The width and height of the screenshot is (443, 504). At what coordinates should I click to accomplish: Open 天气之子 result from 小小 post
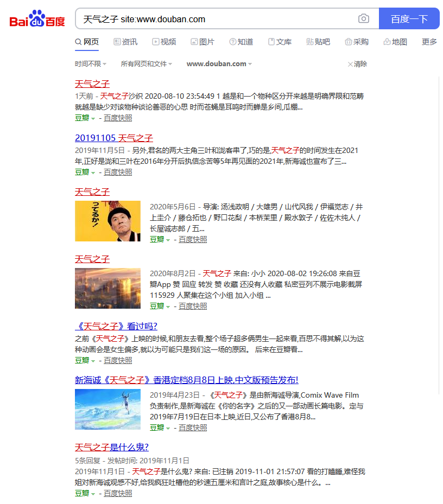[x=92, y=259]
